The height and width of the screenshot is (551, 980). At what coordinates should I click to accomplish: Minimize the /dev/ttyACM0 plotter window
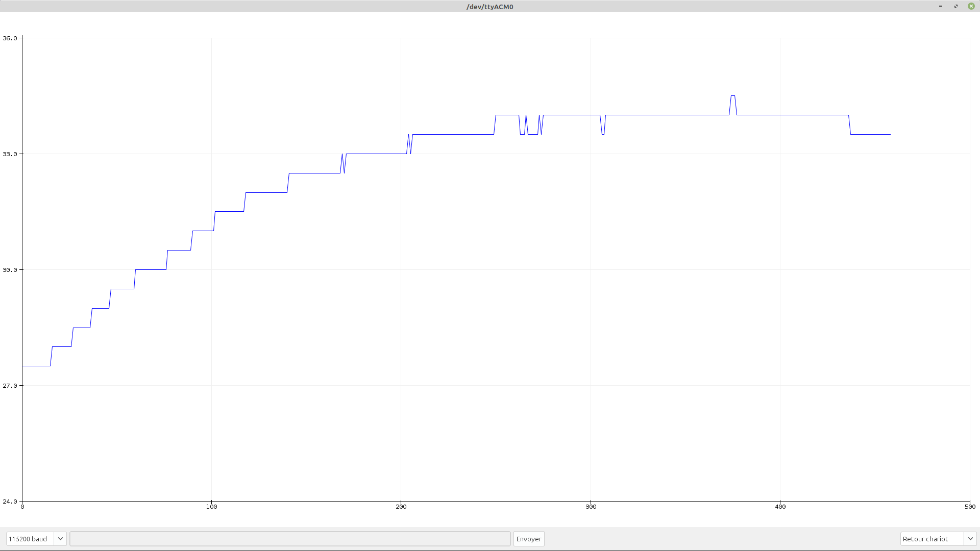click(x=940, y=6)
